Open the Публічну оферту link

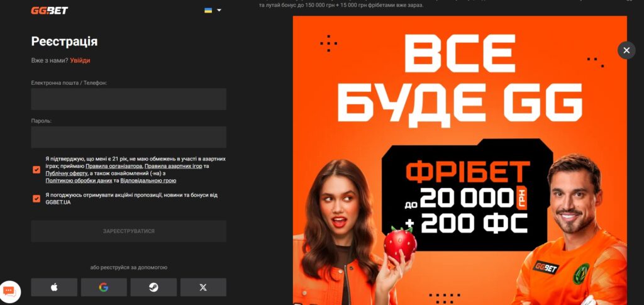click(67, 173)
